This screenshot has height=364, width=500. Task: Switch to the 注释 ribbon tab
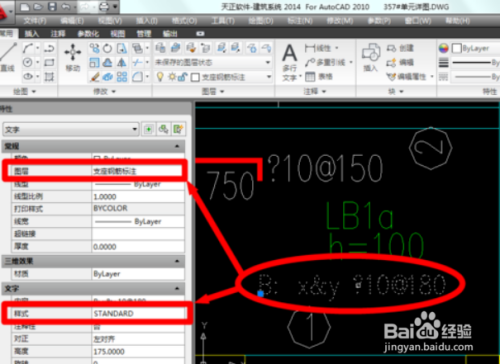58,34
